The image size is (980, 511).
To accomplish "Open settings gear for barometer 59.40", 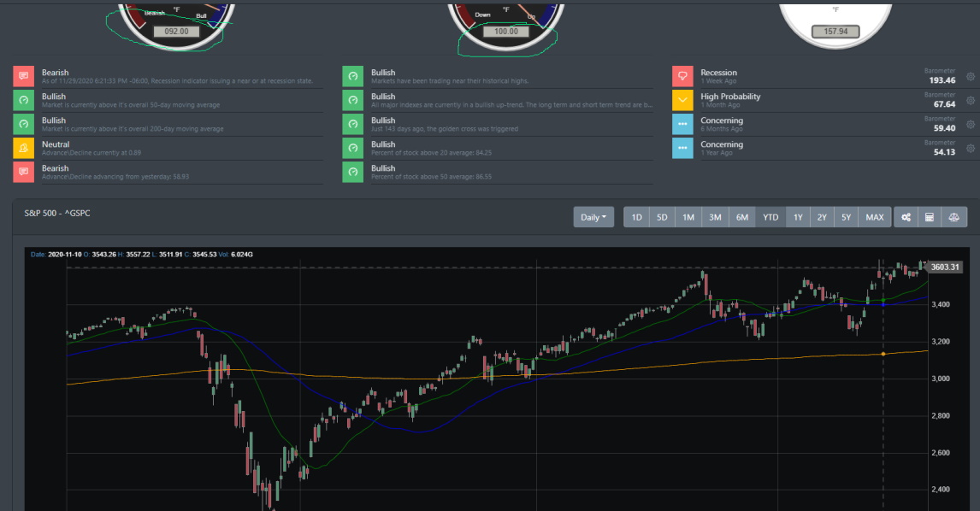I will 970,124.
